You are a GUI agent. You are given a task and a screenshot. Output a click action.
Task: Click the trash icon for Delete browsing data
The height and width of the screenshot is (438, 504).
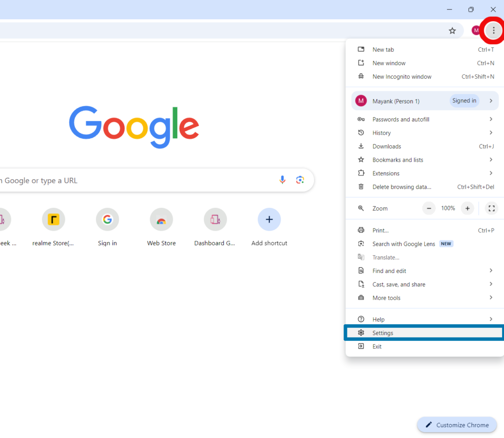tap(361, 187)
